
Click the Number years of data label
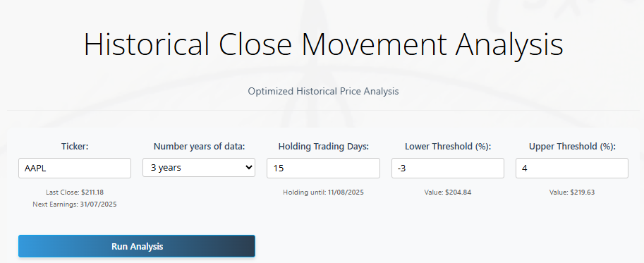click(x=199, y=147)
